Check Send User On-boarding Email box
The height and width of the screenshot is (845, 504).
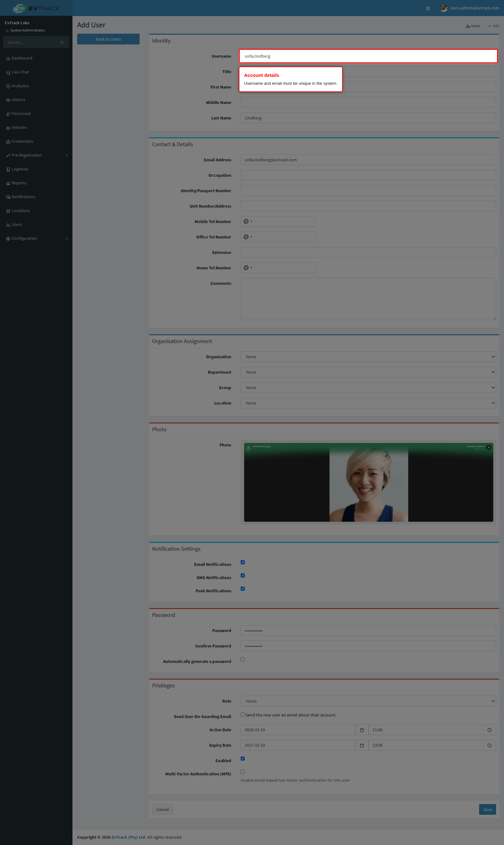(x=243, y=715)
